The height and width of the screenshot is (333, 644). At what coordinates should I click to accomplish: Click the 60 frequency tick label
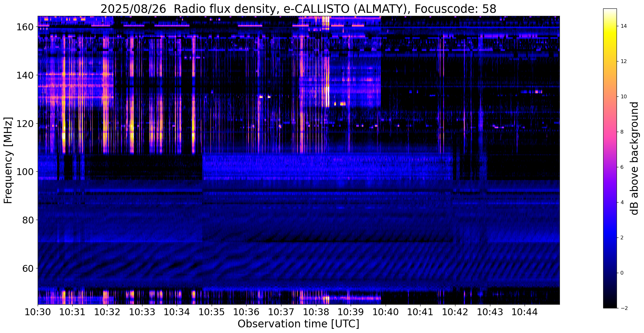[x=28, y=268]
